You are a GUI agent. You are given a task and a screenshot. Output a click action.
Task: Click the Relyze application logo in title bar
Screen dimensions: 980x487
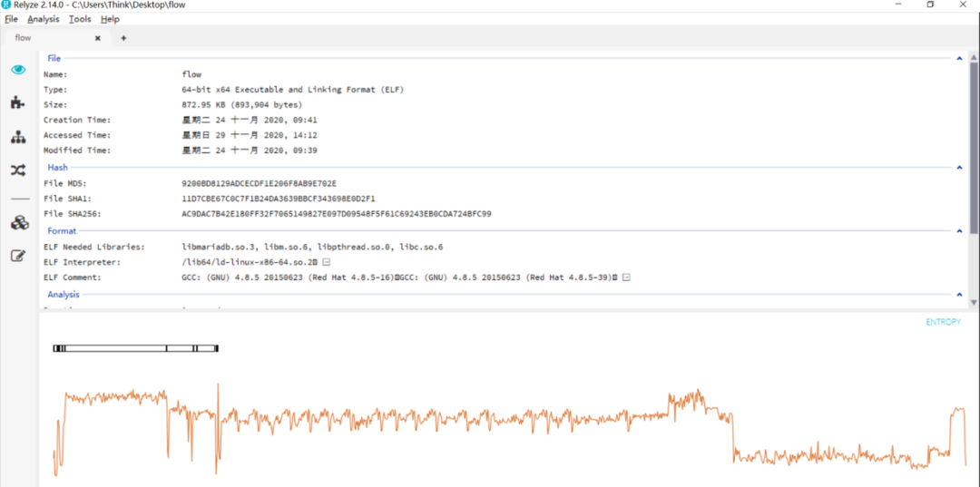[x=6, y=5]
